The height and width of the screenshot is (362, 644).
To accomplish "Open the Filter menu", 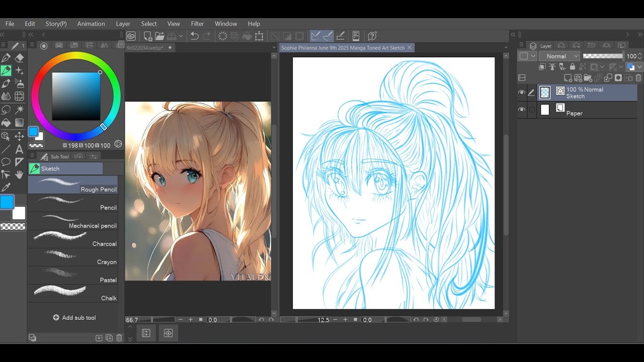I will (197, 24).
